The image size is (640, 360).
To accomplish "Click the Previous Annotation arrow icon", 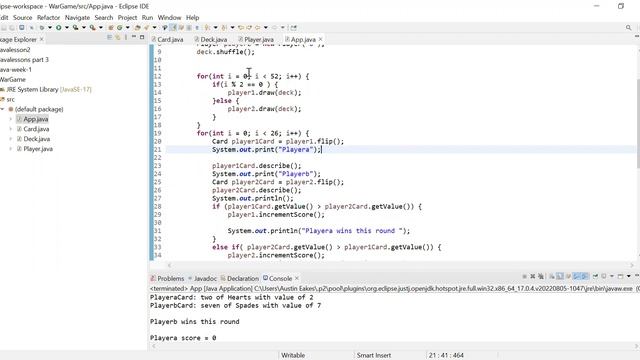I will tap(224, 28).
